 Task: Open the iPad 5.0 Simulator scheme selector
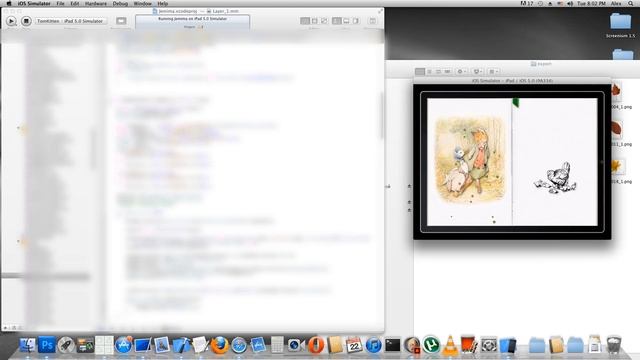pyautogui.click(x=70, y=21)
